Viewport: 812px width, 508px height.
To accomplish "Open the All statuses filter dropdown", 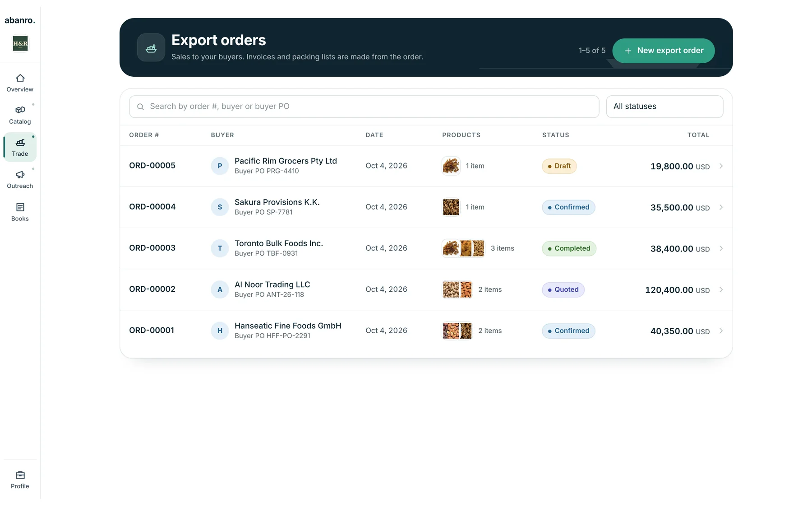I will [664, 107].
